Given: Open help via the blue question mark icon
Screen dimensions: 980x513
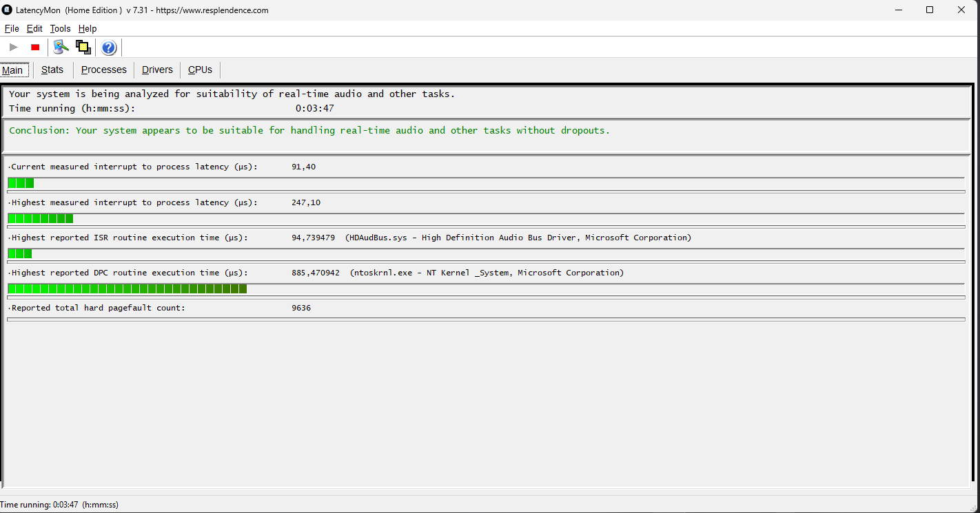Looking at the screenshot, I should coord(109,48).
